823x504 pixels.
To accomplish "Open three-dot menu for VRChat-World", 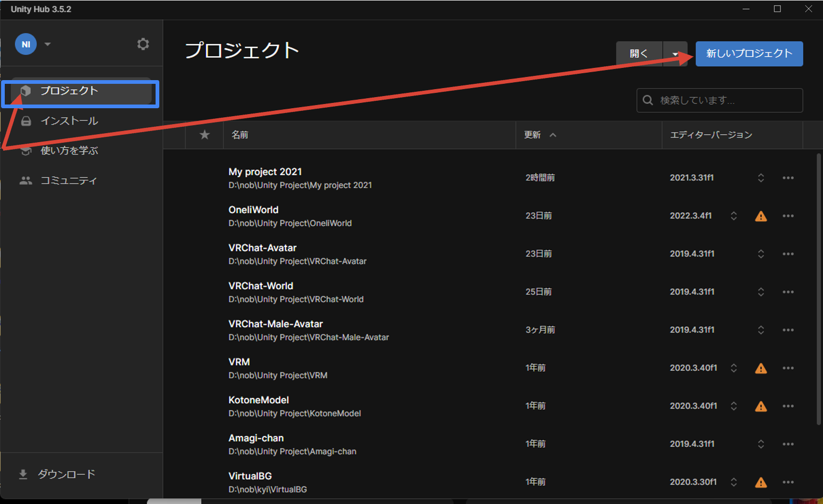I will tap(788, 292).
